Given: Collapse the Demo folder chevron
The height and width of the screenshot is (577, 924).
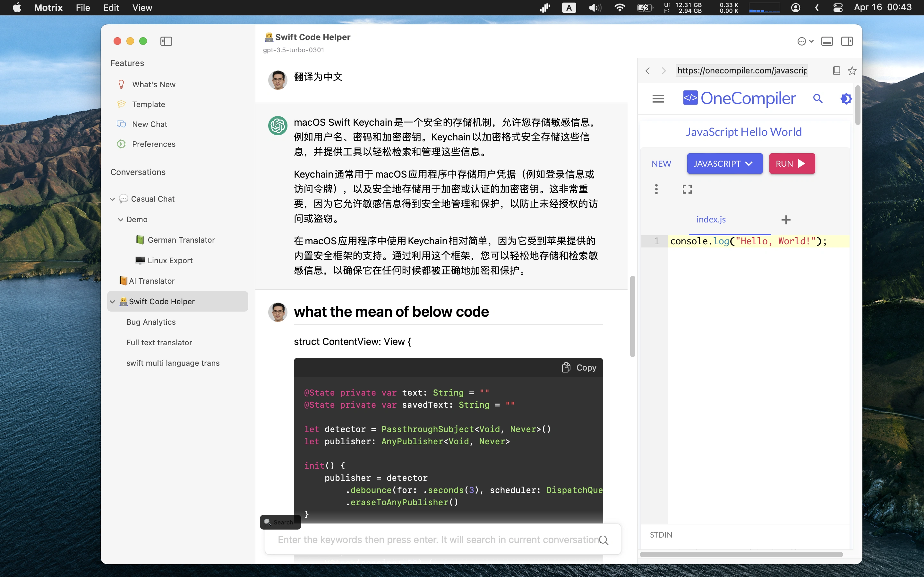Looking at the screenshot, I should tap(121, 220).
